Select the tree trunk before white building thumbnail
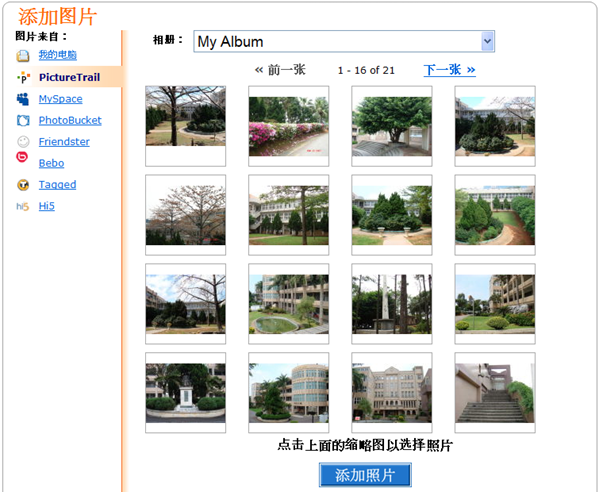Image resolution: width=599 pixels, height=492 pixels. (289, 215)
